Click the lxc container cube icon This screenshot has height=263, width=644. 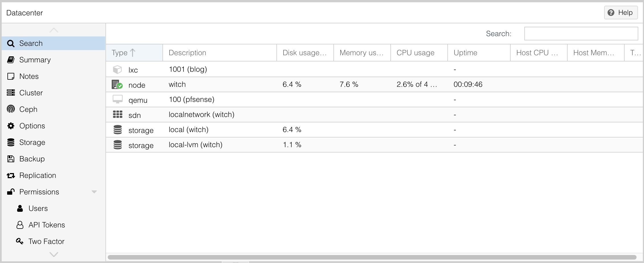[117, 69]
